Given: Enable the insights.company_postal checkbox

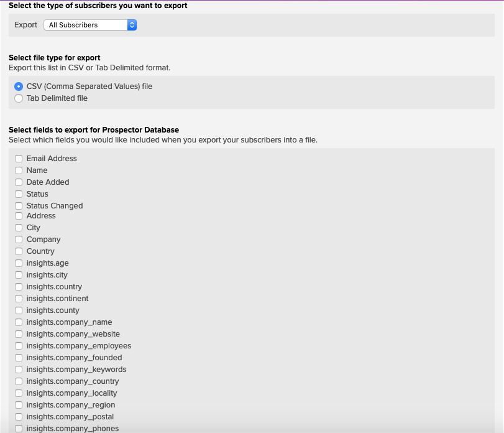Looking at the screenshot, I should [19, 417].
